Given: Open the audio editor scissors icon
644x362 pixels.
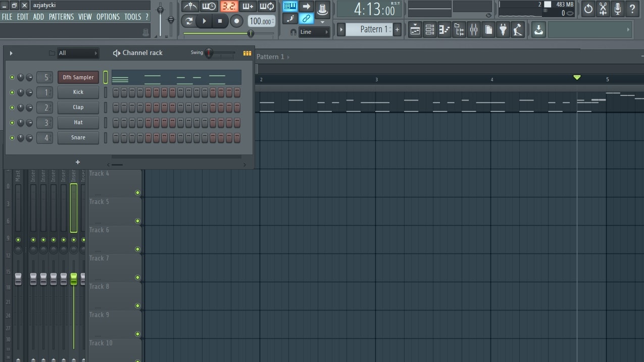Looking at the screenshot, I should point(603,9).
